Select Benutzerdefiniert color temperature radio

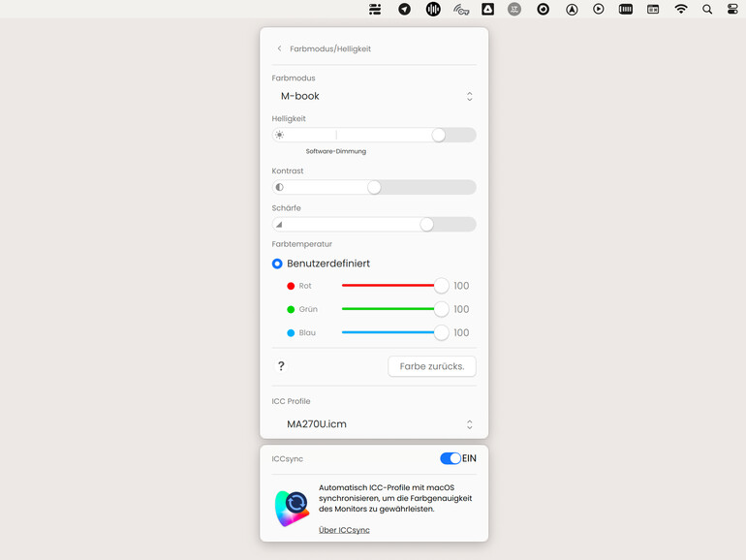[277, 264]
